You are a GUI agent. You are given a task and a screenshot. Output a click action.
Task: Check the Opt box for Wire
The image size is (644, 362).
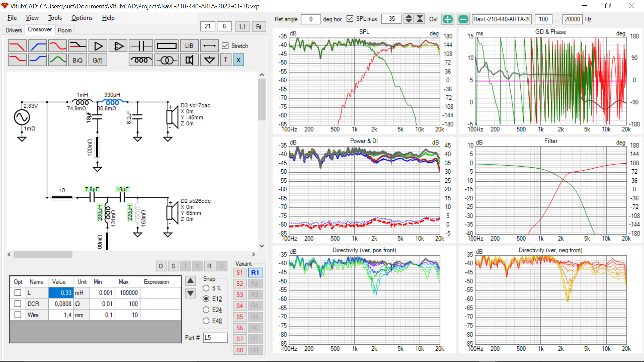pyautogui.click(x=18, y=315)
